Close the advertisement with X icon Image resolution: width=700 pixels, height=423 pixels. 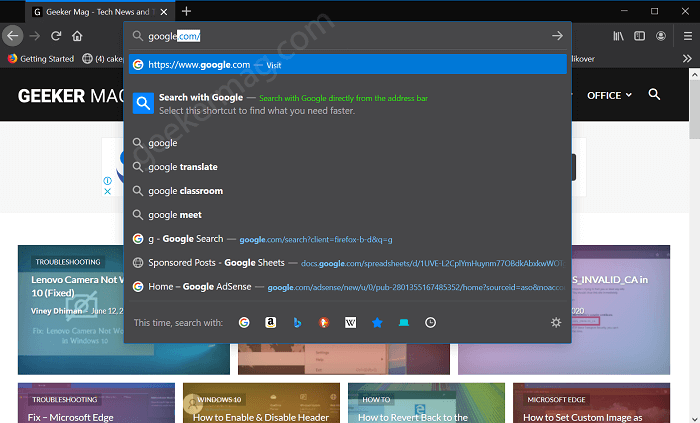pos(107,191)
